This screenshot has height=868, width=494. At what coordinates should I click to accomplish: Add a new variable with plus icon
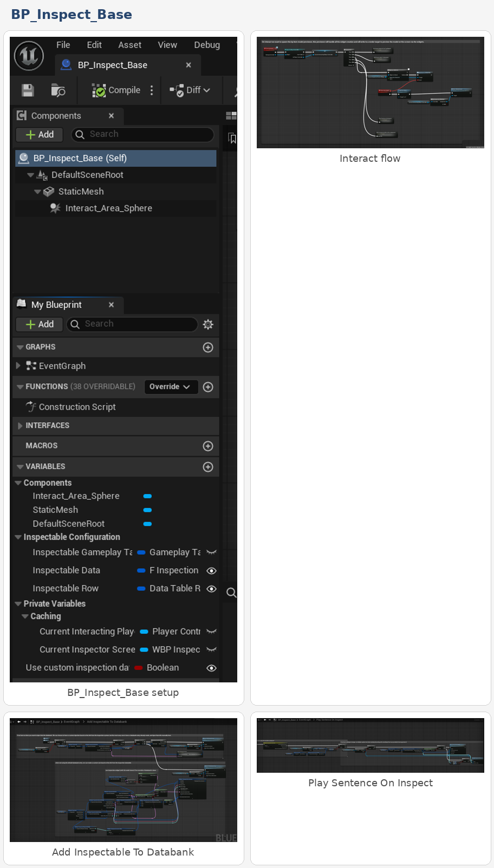point(208,467)
